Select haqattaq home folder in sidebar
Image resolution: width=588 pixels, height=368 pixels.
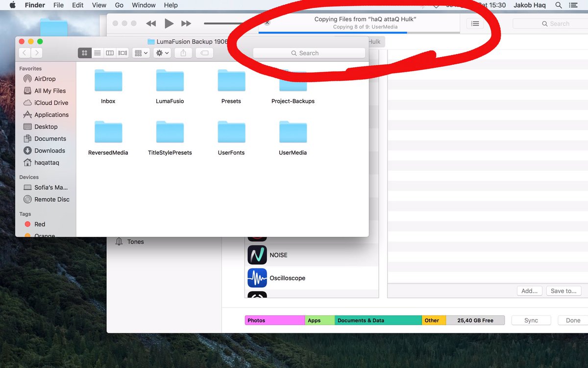tap(46, 162)
